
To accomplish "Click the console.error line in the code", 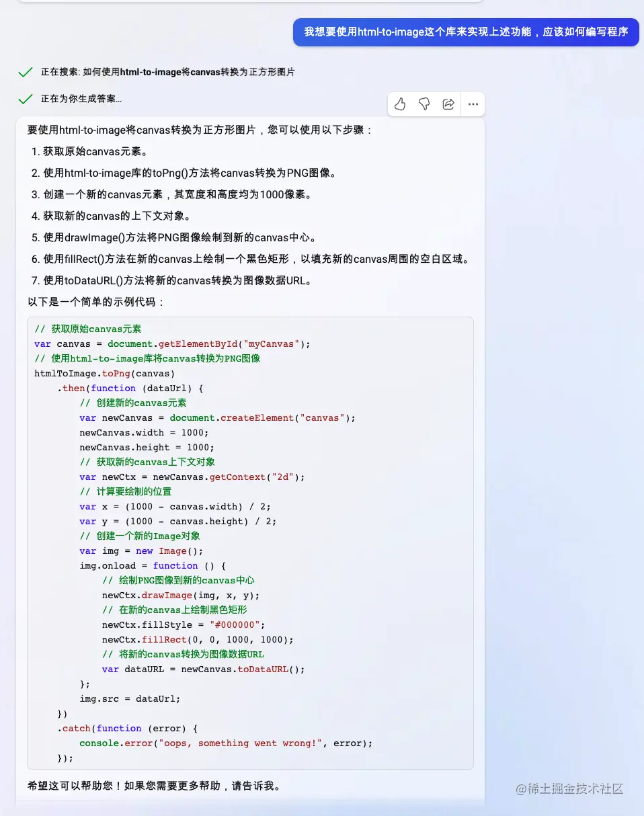I will pyautogui.click(x=226, y=743).
